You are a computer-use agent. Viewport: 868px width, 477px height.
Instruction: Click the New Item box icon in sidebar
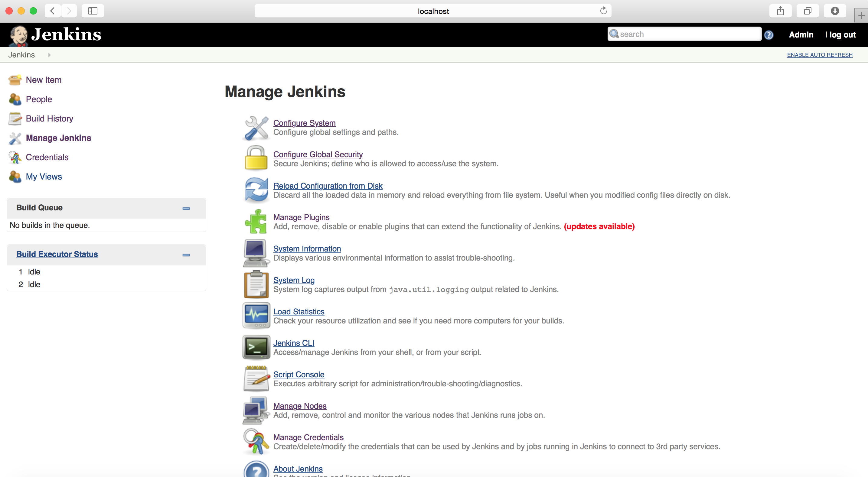coord(15,80)
